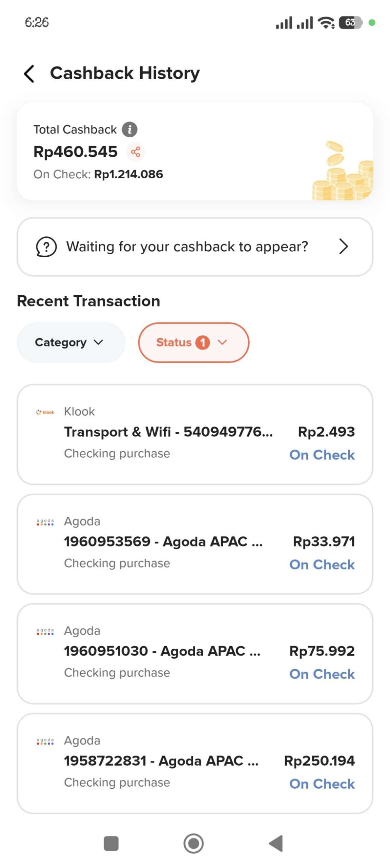Open the Klook Transport & Wifi transaction
The image size is (390, 868).
tap(168, 432)
